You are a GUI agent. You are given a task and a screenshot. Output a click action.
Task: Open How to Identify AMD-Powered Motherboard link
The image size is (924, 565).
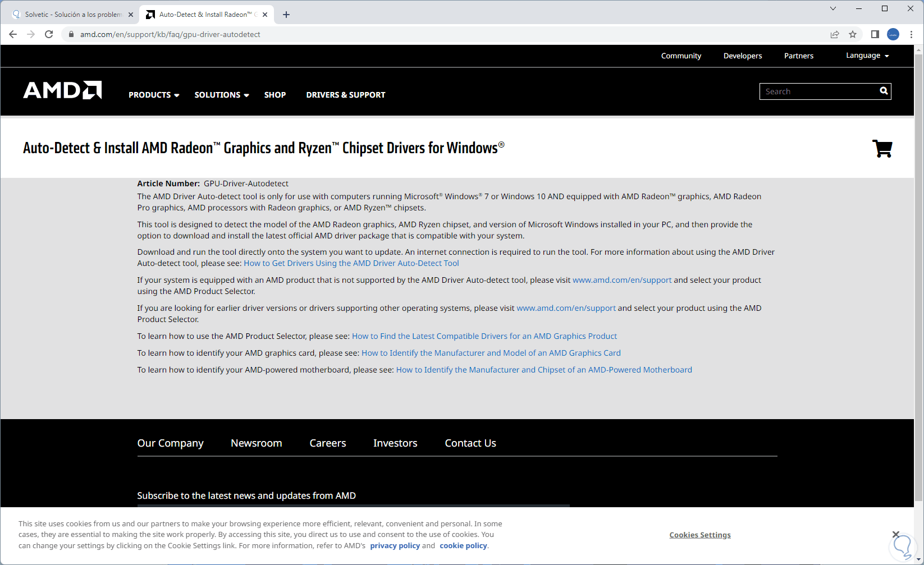click(x=544, y=370)
